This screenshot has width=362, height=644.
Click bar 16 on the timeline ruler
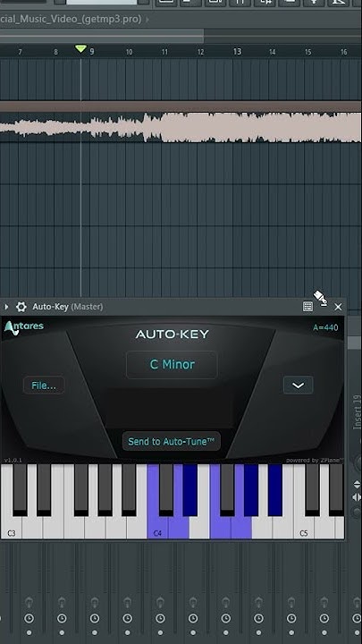[x=343, y=52]
